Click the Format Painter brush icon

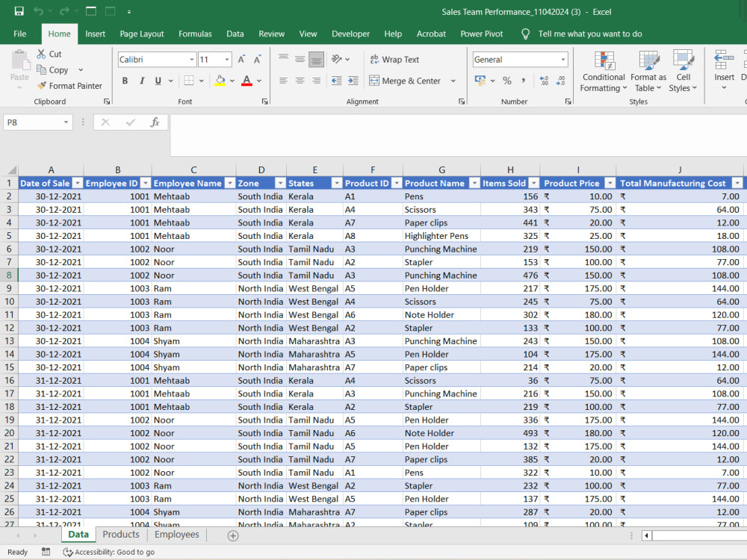(42, 86)
